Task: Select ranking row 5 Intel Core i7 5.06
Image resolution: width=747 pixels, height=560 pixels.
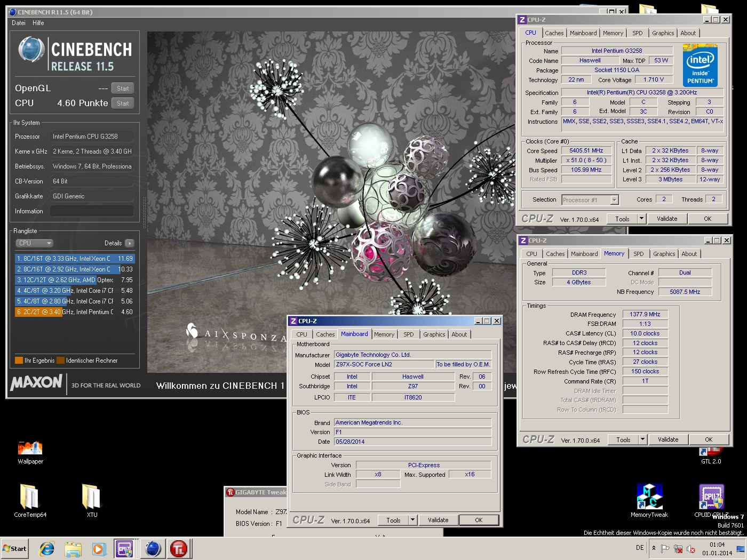Action: coord(75,301)
